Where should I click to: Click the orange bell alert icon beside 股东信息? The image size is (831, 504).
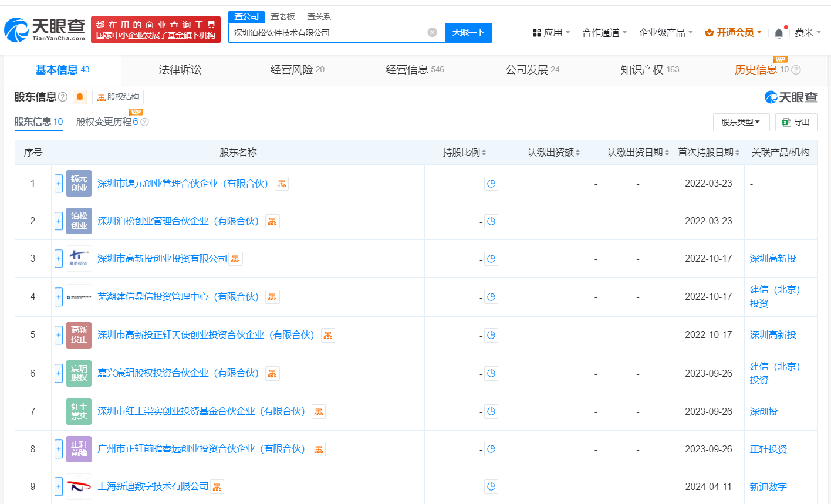tap(80, 97)
